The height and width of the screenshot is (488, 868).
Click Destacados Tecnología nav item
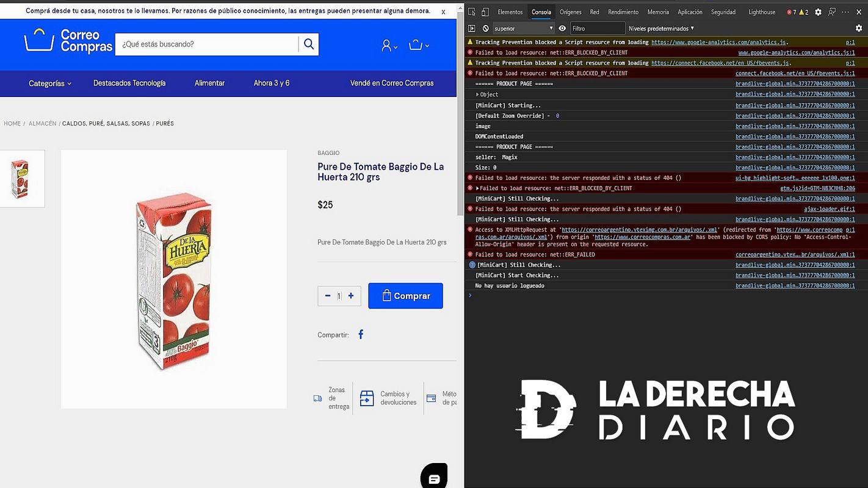(129, 83)
